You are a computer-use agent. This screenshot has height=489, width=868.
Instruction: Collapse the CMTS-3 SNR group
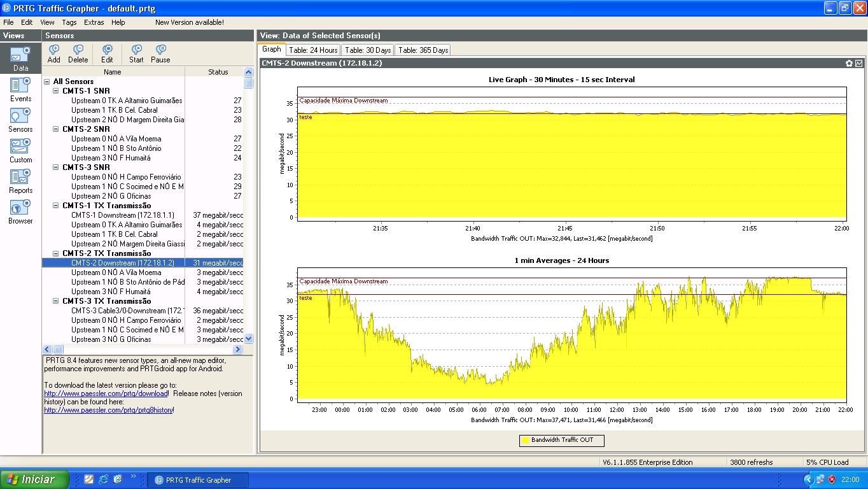point(56,167)
